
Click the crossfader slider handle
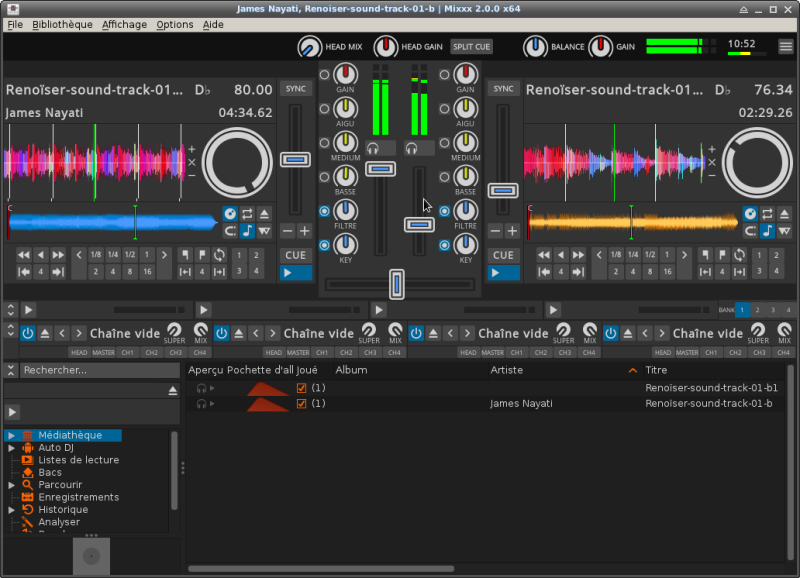pyautogui.click(x=397, y=285)
